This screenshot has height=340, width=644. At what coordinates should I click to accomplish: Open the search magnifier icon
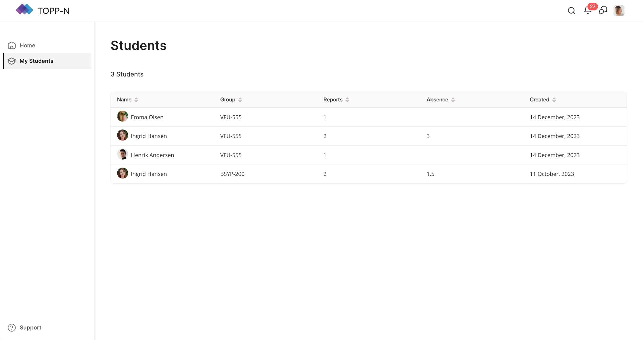click(571, 11)
